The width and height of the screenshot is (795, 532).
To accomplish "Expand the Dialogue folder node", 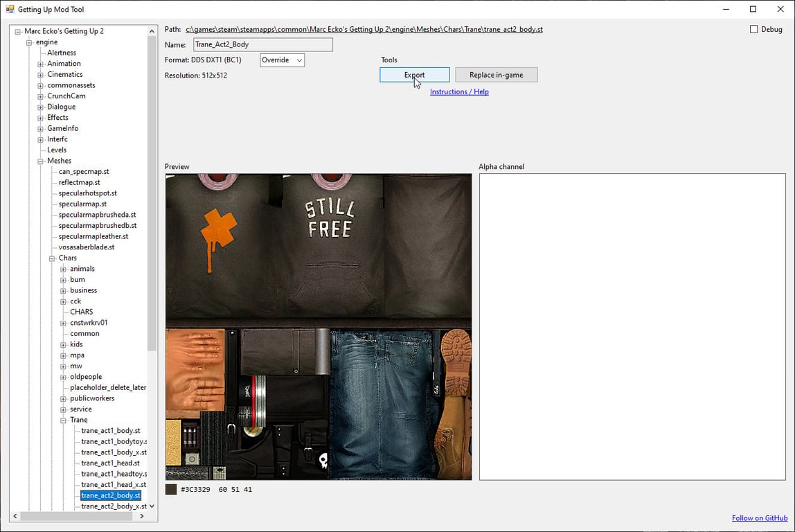I will pos(41,107).
